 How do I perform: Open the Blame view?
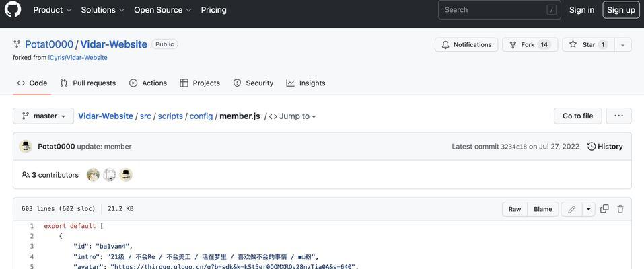coord(543,209)
